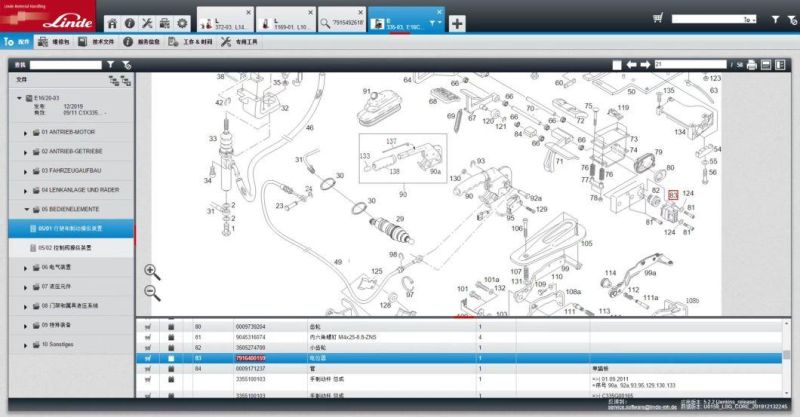
Task: Expand the 06 folder in the tree
Action: tap(25, 268)
